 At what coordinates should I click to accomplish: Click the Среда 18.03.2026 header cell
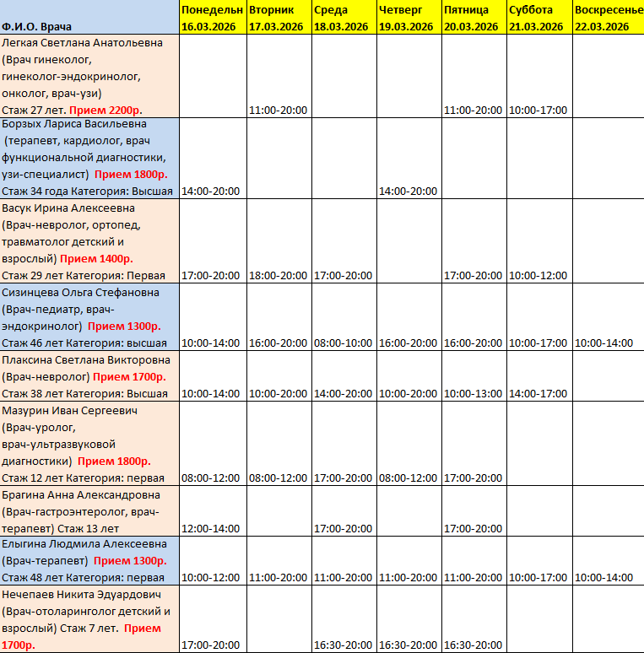point(344,18)
